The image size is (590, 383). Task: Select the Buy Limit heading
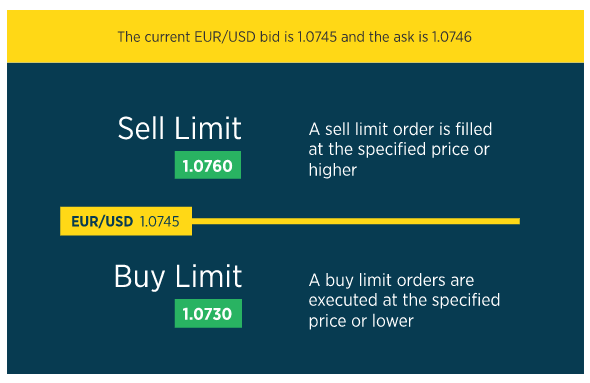[178, 277]
